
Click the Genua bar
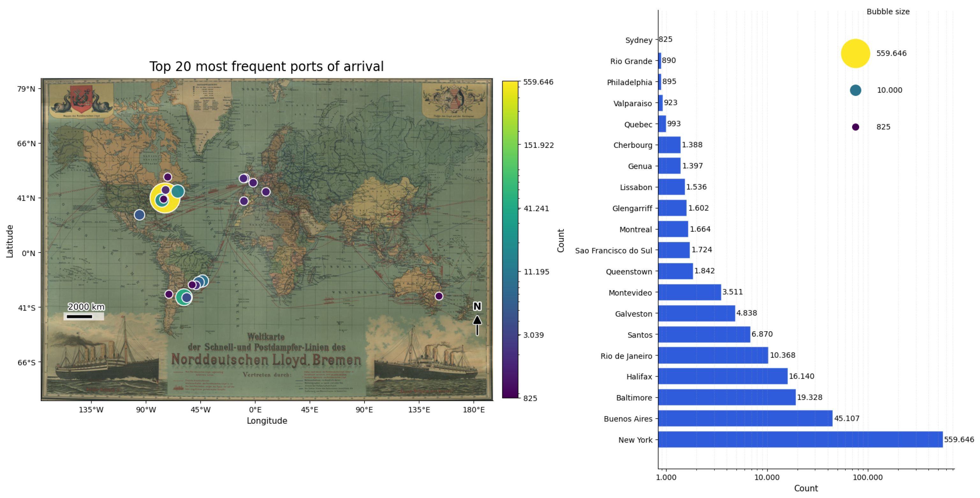670,165
